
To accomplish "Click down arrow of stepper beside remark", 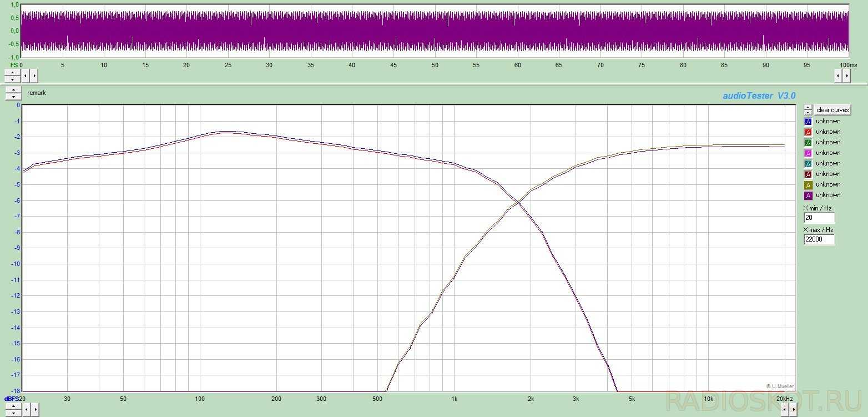I will click(13, 97).
